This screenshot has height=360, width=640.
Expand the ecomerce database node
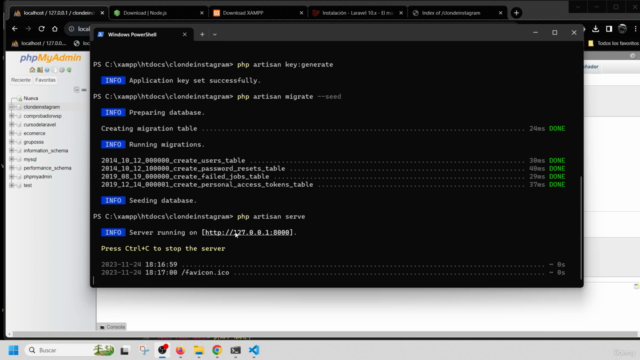point(12,133)
